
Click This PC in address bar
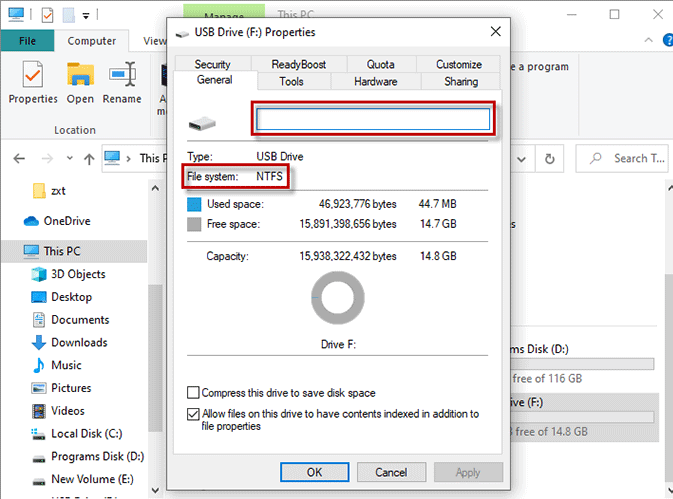click(x=153, y=158)
